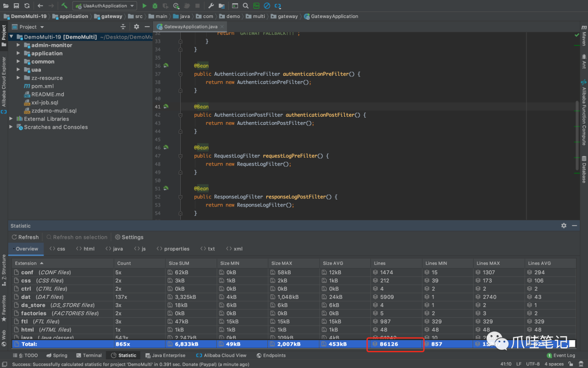Open project settings wrench icon

[x=211, y=5]
